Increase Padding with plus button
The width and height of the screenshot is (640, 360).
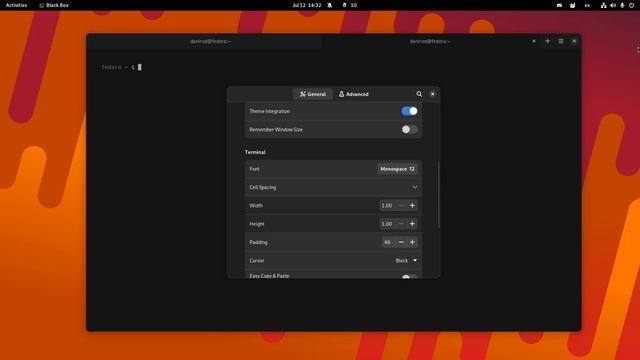pos(412,242)
